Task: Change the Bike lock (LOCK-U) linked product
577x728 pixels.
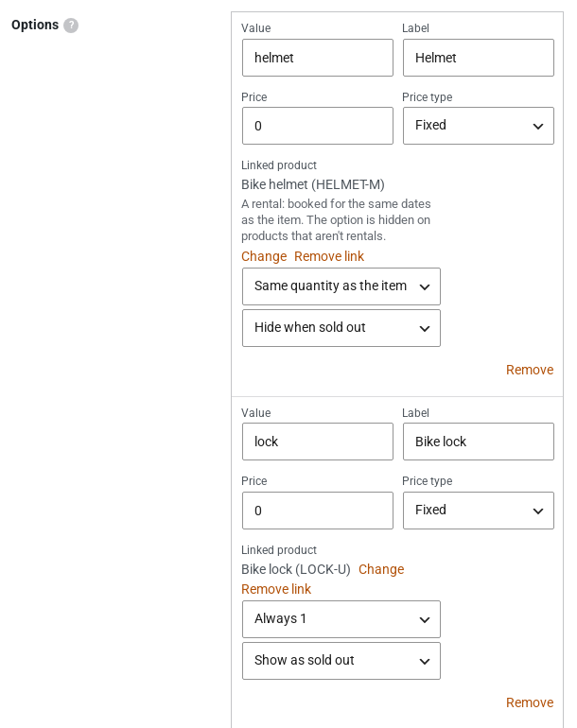Action: point(381,569)
